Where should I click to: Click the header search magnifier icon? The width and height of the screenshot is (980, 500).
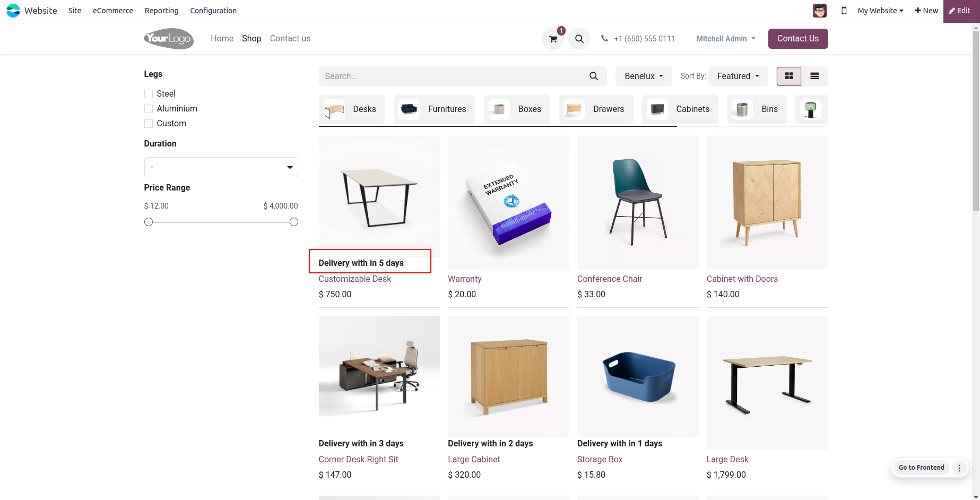pyautogui.click(x=579, y=39)
